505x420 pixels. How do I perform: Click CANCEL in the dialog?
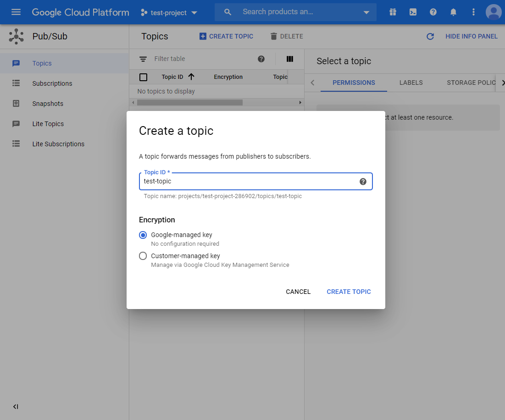pyautogui.click(x=298, y=292)
